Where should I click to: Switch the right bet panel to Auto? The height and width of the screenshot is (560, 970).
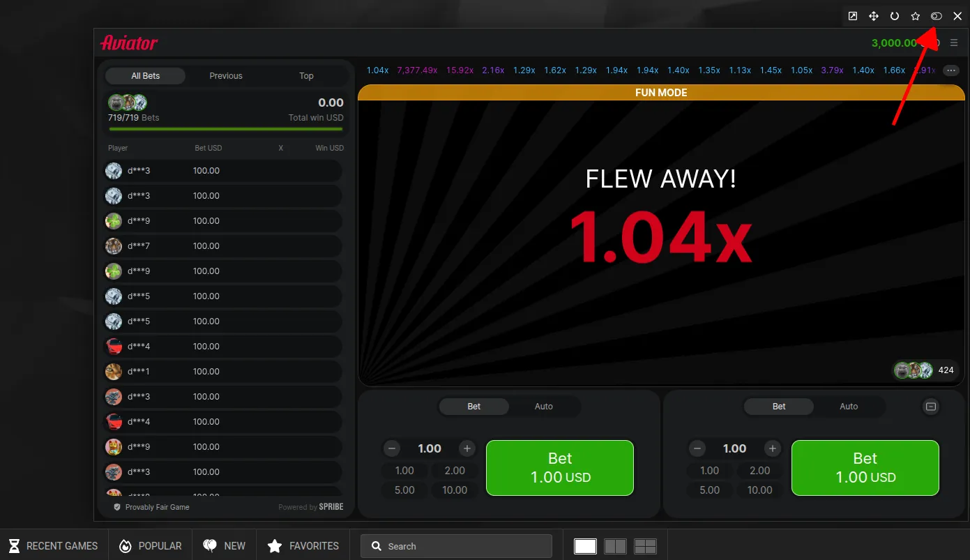848,407
